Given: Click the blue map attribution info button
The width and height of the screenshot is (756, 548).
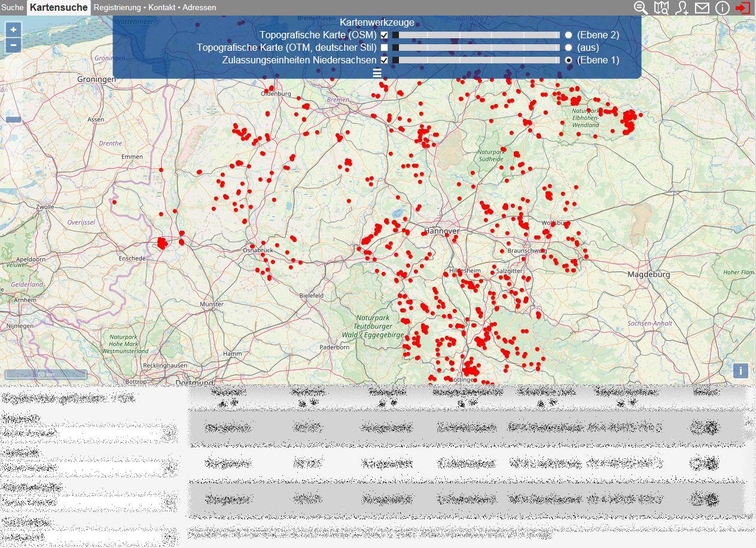Looking at the screenshot, I should click(740, 371).
